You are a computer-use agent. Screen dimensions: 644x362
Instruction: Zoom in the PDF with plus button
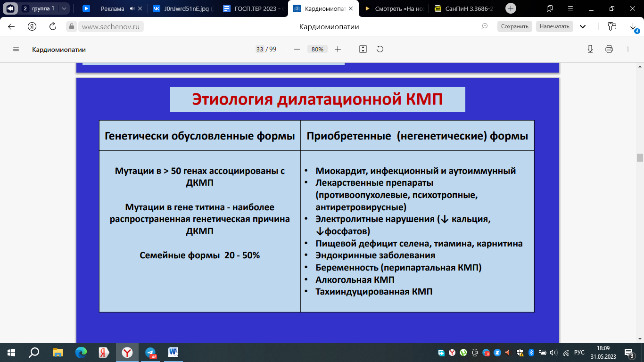pos(338,49)
